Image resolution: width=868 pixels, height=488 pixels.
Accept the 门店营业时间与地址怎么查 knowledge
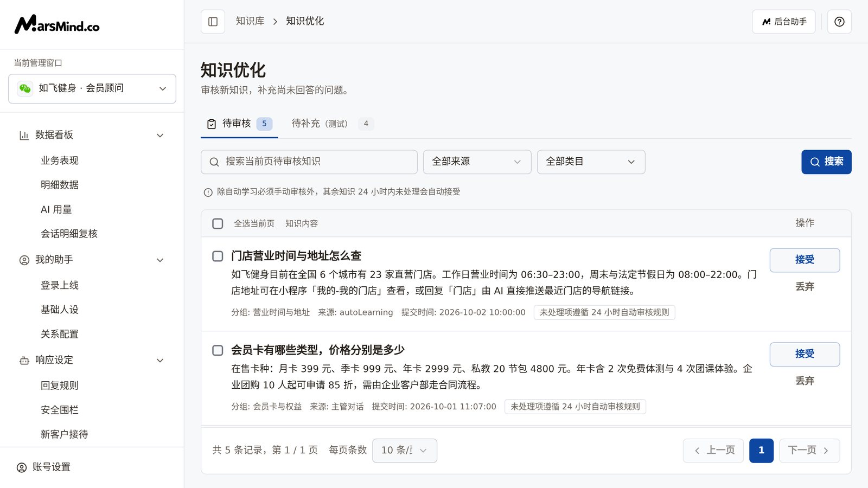(x=805, y=260)
